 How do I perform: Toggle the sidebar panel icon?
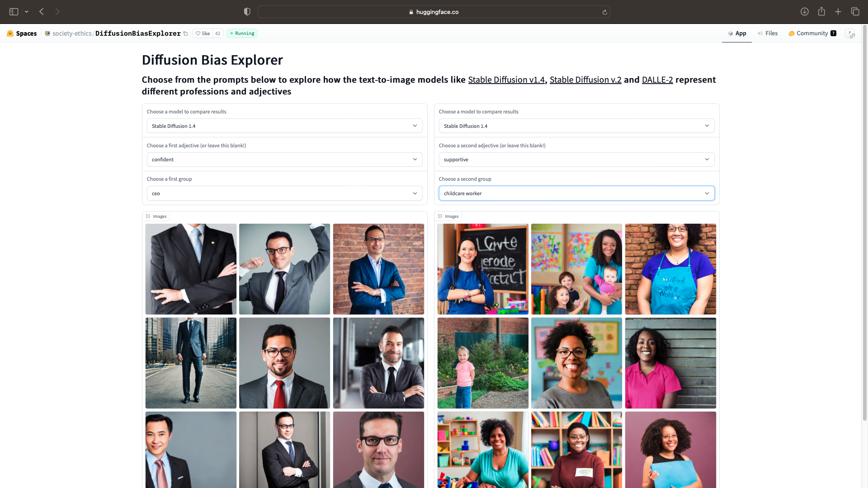tap(13, 11)
